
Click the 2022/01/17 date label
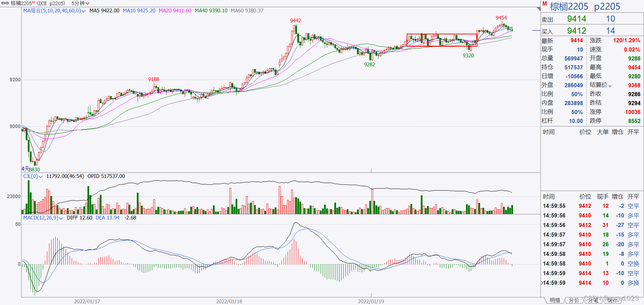(87, 302)
